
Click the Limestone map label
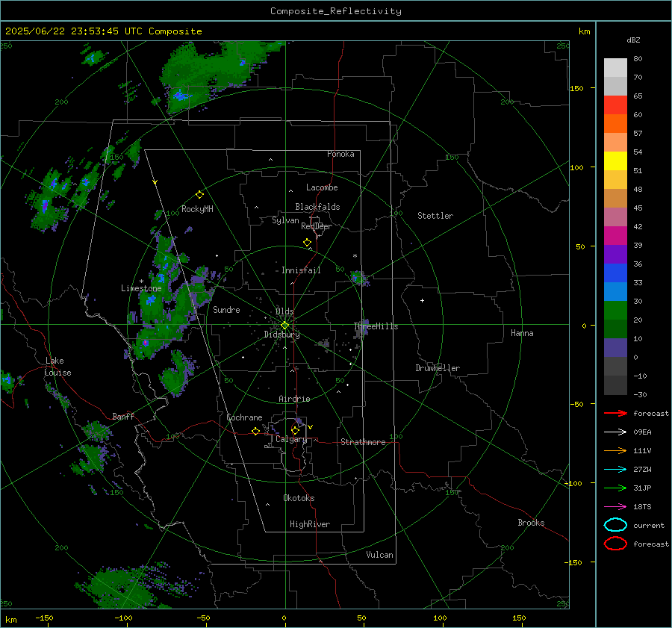(x=141, y=288)
